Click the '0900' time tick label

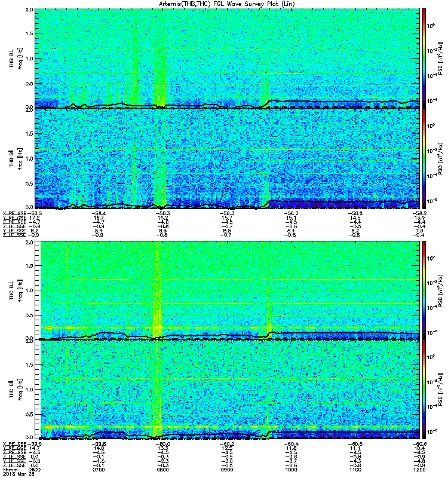click(227, 470)
